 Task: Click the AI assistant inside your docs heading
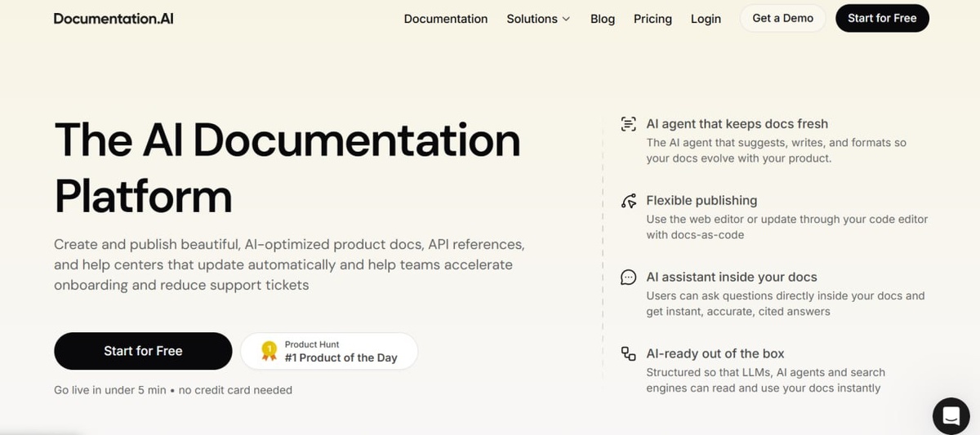pos(731,277)
